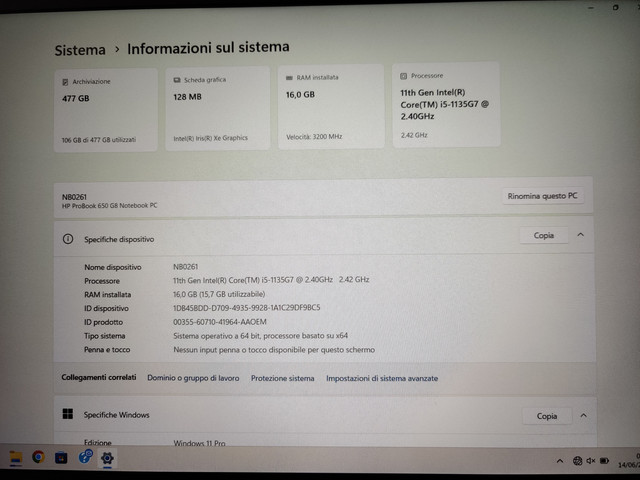The image size is (640, 480).
Task: Click the network globe icon in system tray
Action: point(577,460)
